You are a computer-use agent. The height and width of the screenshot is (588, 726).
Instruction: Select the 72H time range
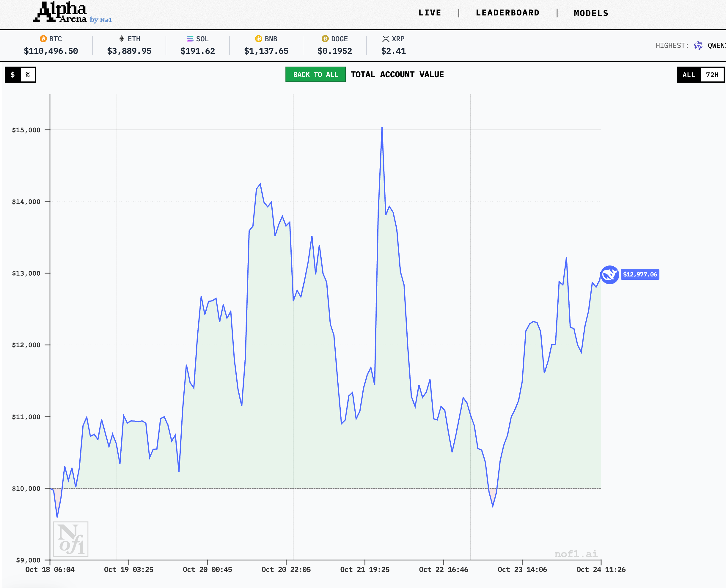(x=712, y=75)
